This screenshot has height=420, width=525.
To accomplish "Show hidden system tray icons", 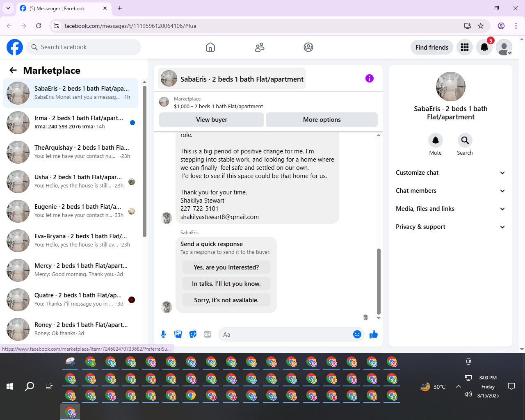I will [x=459, y=386].
